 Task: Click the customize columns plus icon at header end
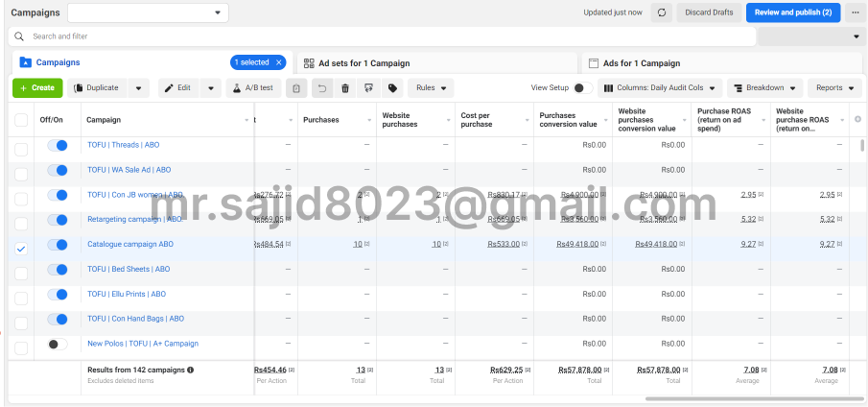[x=857, y=119]
